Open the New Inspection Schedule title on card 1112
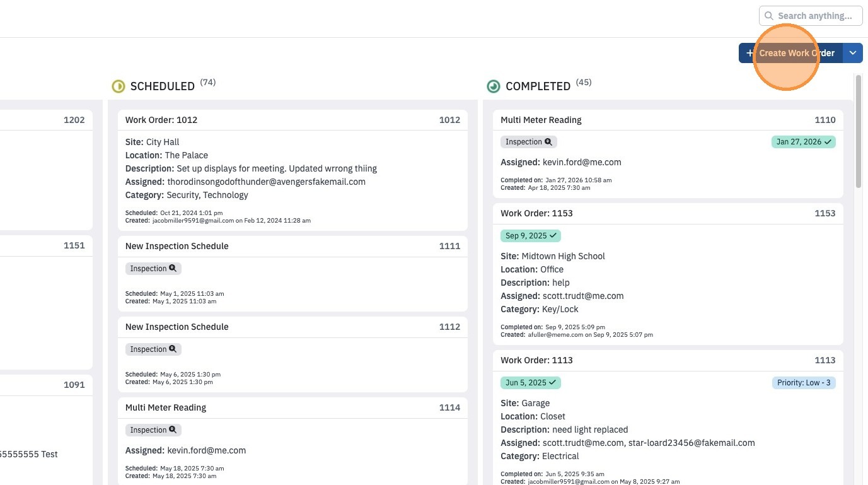 177,327
